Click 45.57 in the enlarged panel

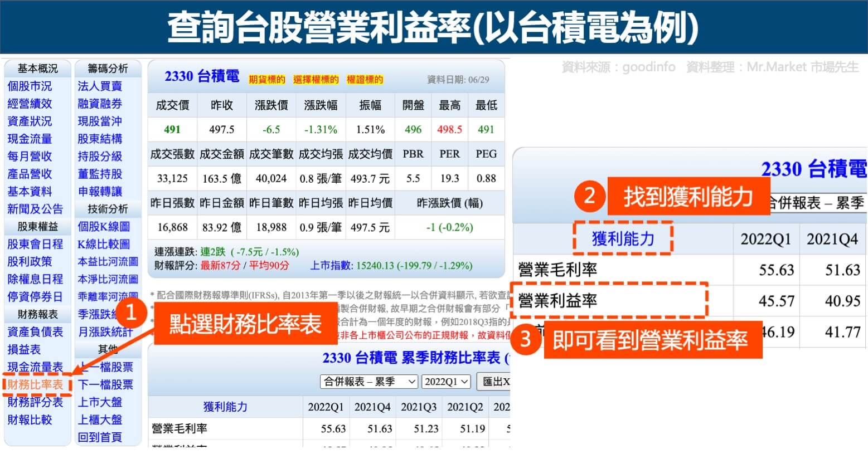click(776, 301)
